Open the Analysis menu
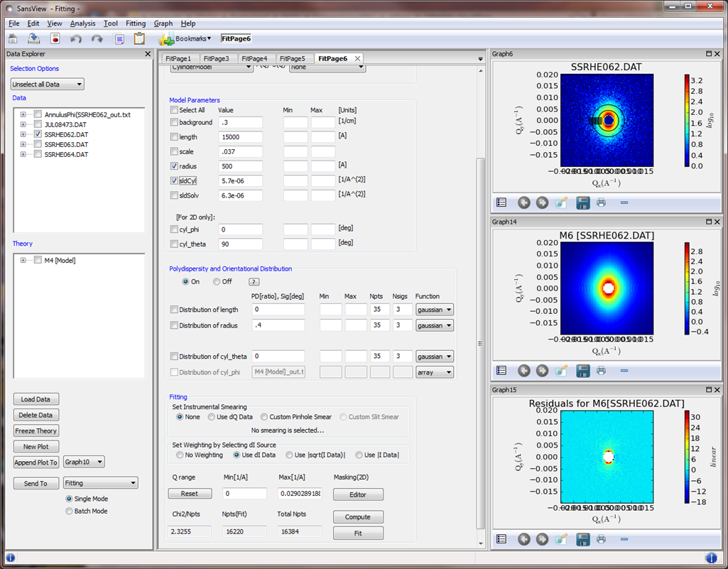This screenshot has width=728, height=569. [82, 23]
